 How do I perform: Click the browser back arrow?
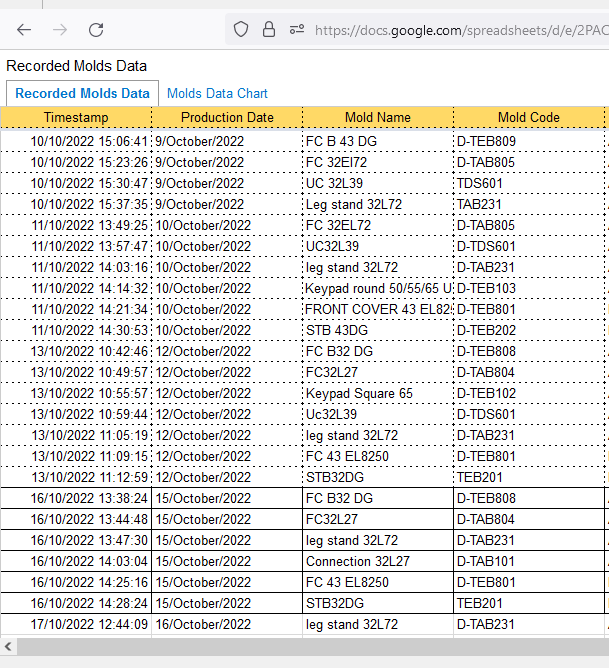[x=24, y=30]
